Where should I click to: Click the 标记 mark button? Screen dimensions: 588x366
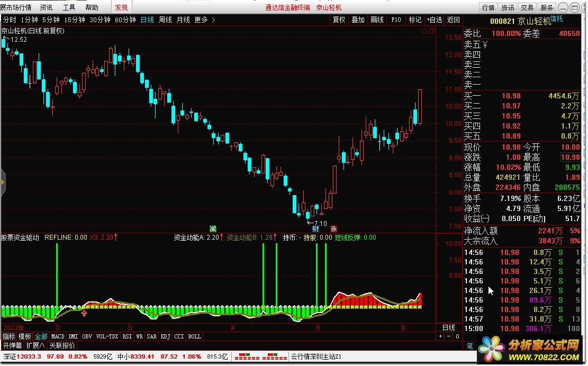tap(415, 20)
